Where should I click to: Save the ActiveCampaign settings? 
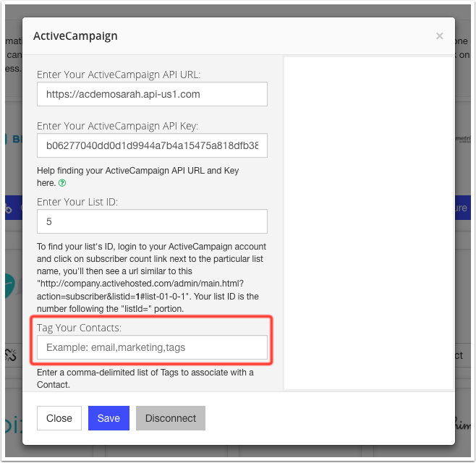click(x=109, y=418)
